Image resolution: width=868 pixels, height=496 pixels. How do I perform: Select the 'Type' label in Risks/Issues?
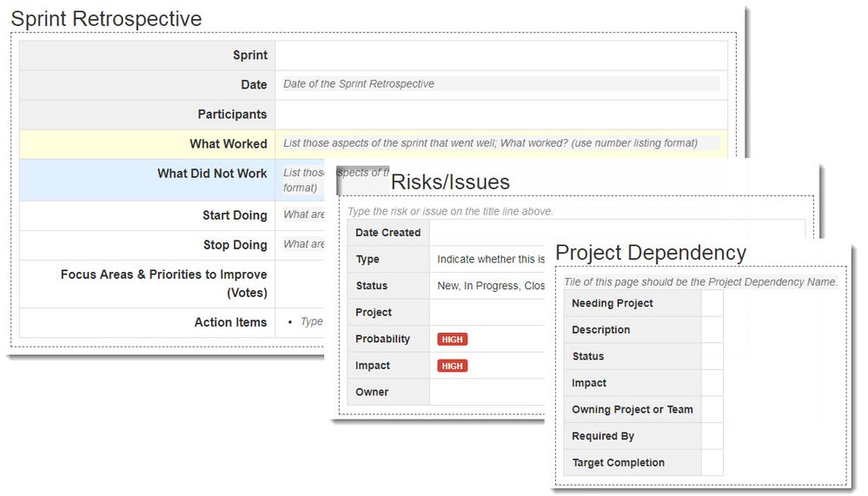(x=368, y=260)
